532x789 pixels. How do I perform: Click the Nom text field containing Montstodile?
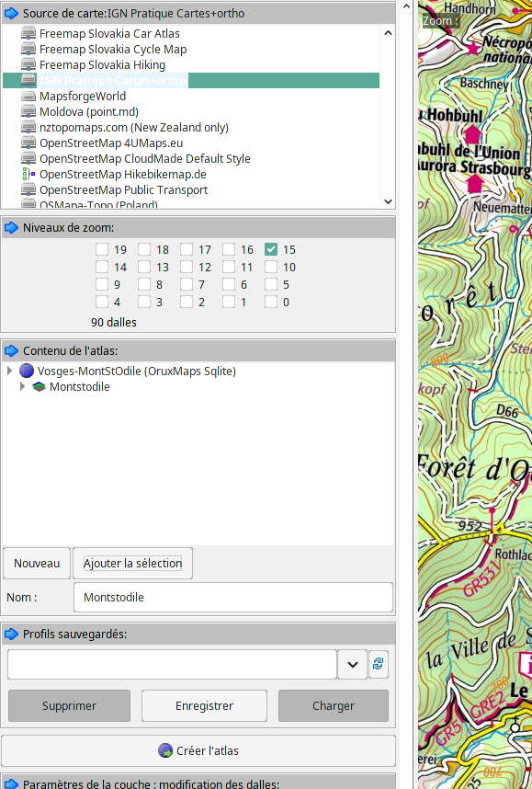[233, 598]
